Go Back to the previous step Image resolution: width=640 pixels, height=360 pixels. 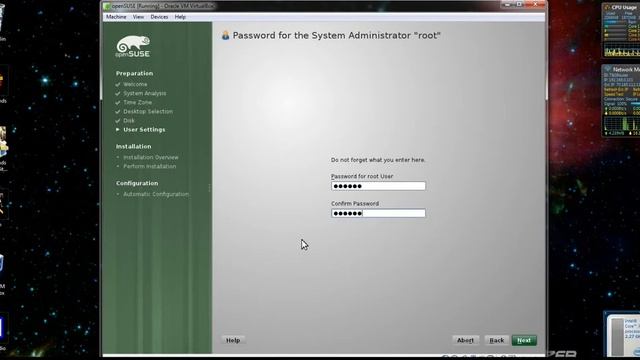pos(497,340)
